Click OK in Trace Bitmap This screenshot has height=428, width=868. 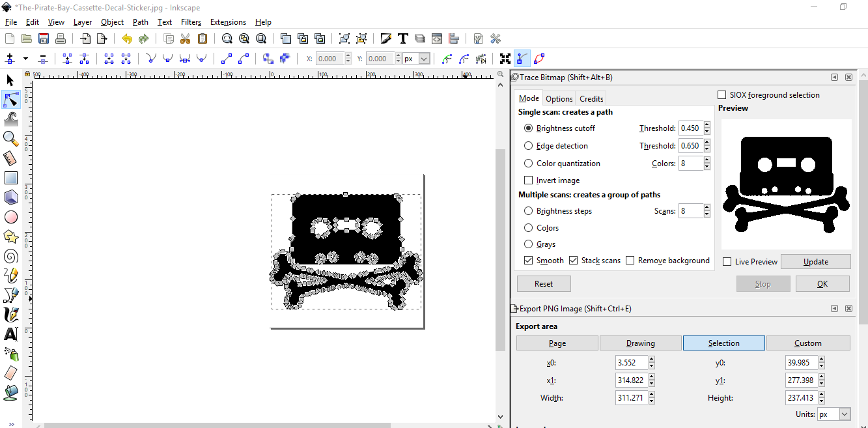pyautogui.click(x=822, y=284)
